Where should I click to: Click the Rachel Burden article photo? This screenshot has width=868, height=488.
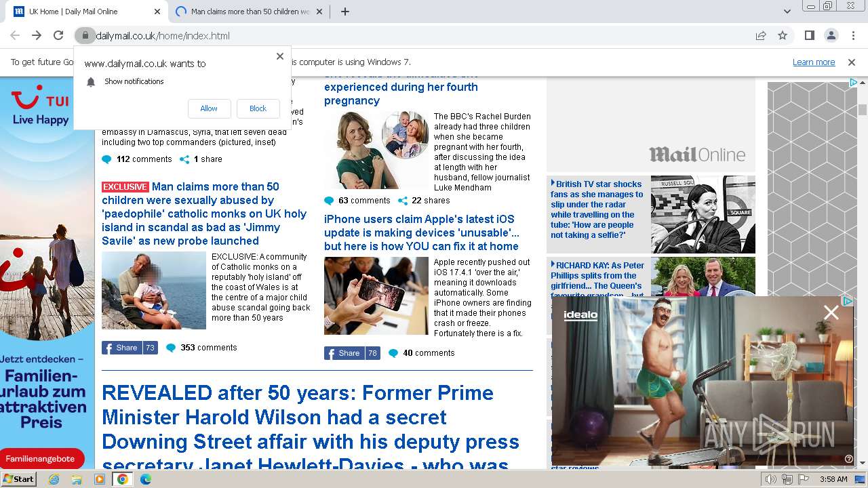coord(376,150)
